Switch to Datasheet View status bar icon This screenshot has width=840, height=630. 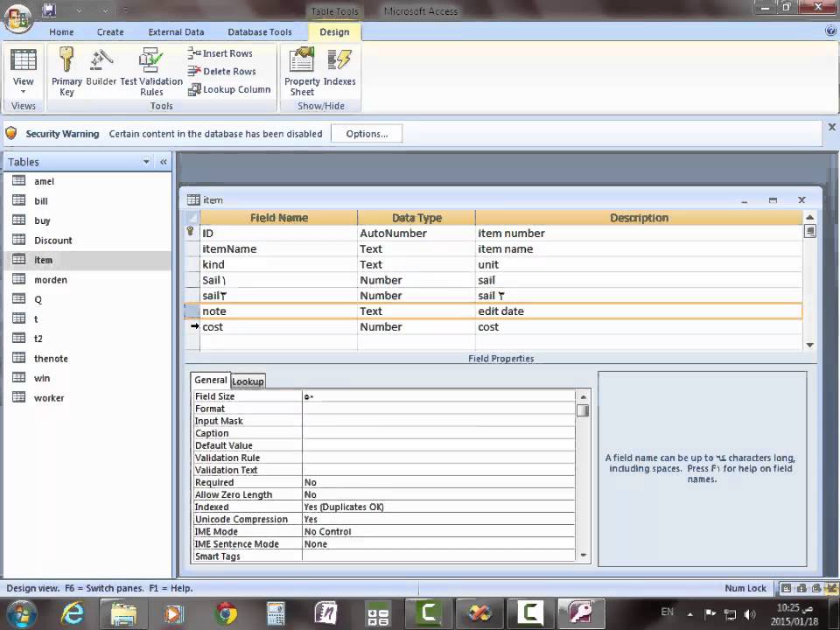tap(786, 588)
